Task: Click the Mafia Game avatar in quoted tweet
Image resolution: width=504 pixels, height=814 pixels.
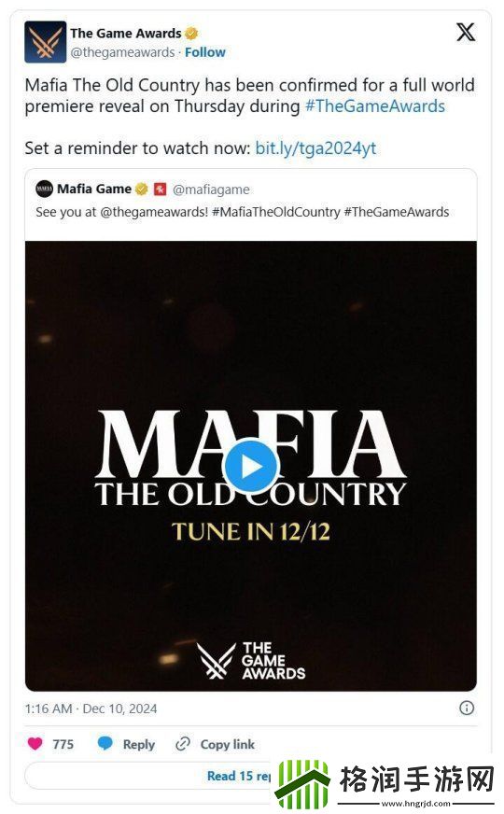Action: coord(44,189)
